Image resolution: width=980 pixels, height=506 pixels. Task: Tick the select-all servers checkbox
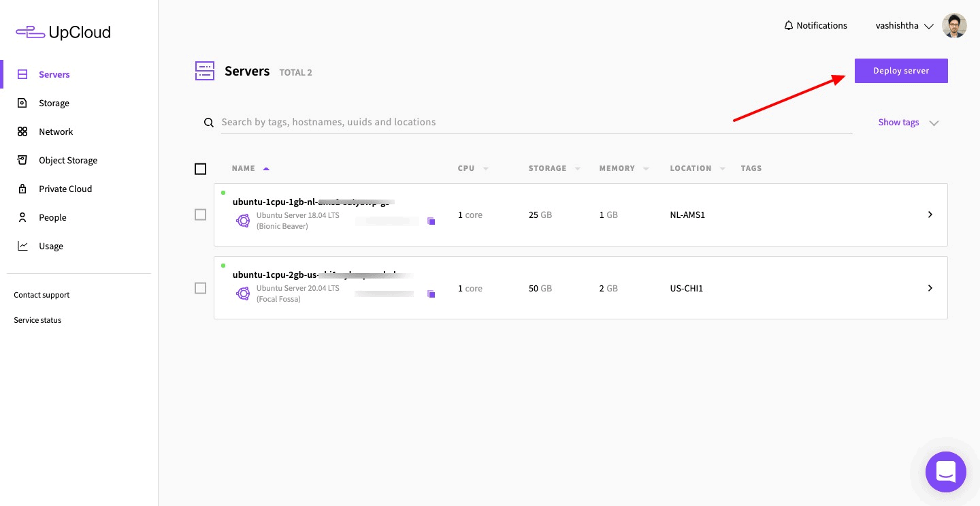pos(200,169)
